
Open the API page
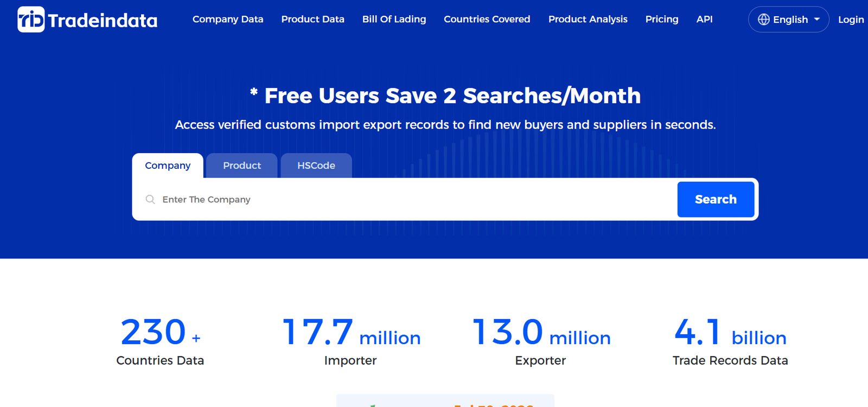pyautogui.click(x=704, y=19)
